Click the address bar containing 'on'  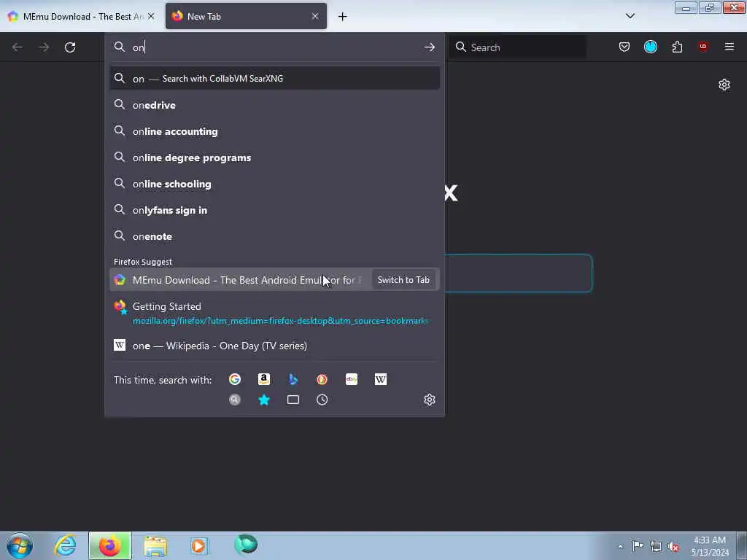point(275,47)
